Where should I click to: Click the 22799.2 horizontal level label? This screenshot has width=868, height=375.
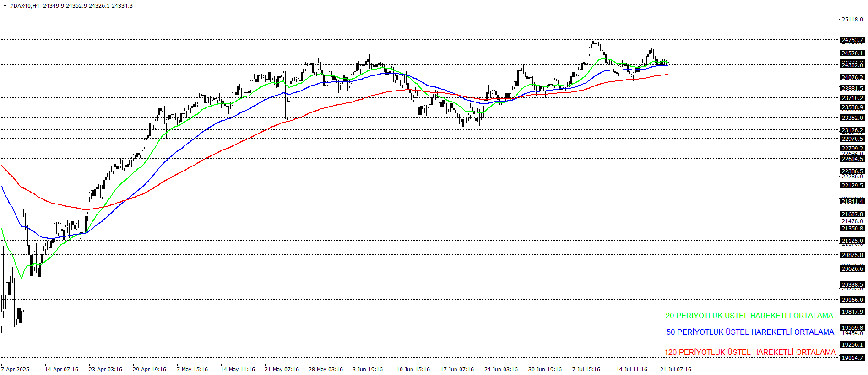coord(852,149)
